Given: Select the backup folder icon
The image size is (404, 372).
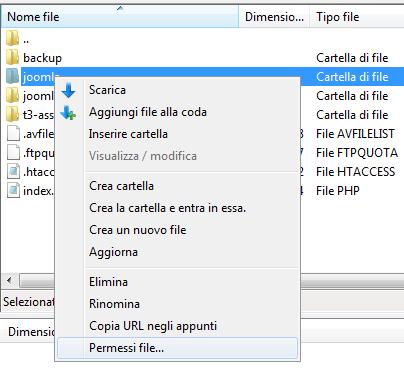Looking at the screenshot, I should (13, 58).
